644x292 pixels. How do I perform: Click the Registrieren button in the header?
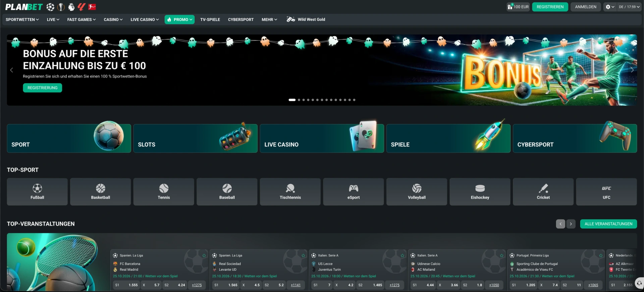550,7
